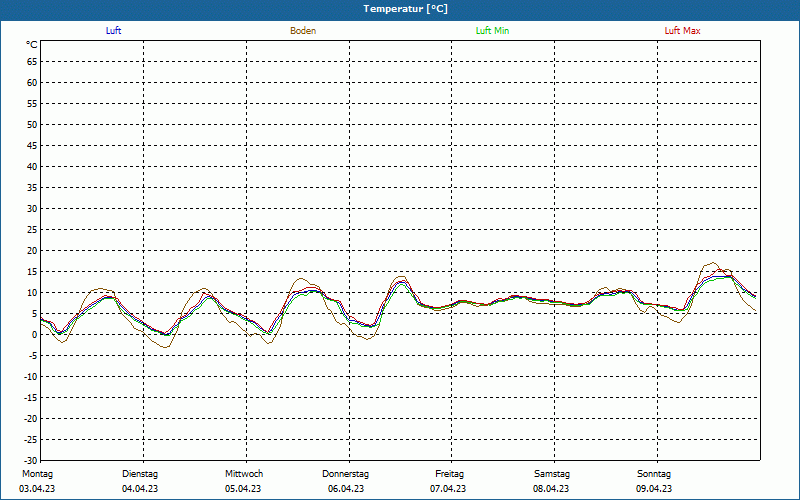Click the '°C' axis unit label

pyautogui.click(x=32, y=45)
